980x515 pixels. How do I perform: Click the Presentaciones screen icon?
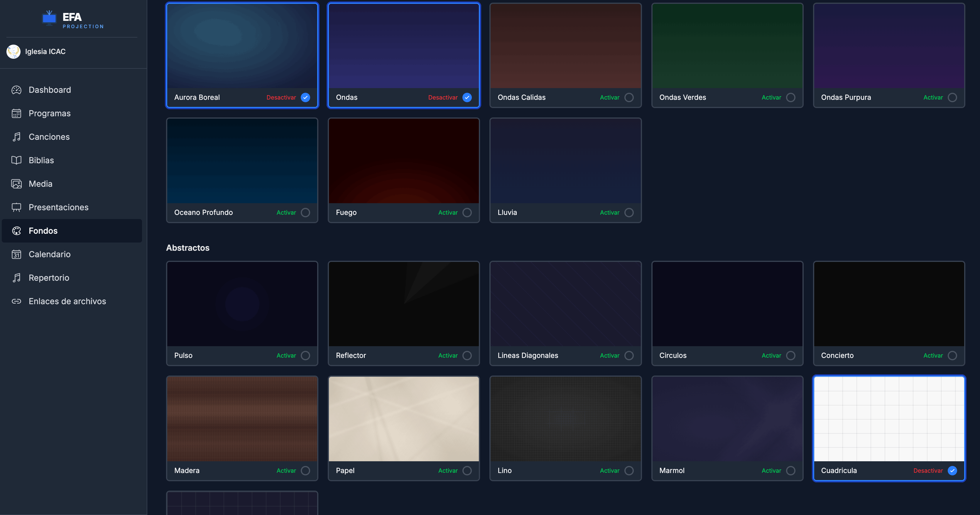[16, 208]
